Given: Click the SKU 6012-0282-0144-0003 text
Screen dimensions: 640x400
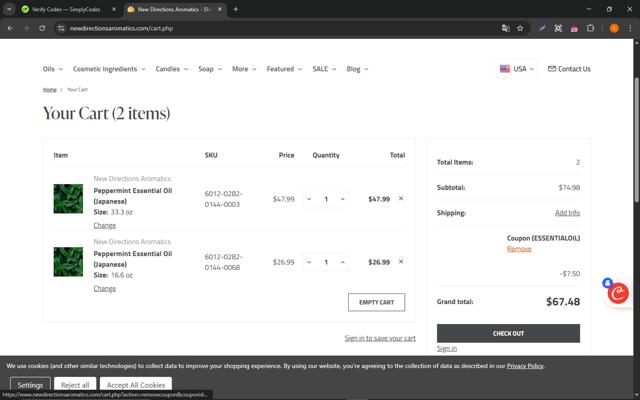Looking at the screenshot, I should click(223, 199).
